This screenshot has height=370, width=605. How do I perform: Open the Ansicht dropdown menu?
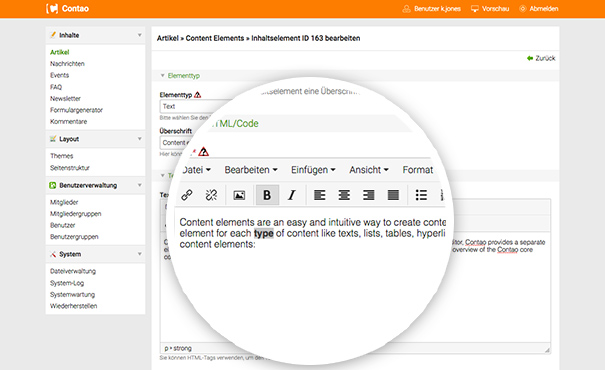(x=369, y=170)
